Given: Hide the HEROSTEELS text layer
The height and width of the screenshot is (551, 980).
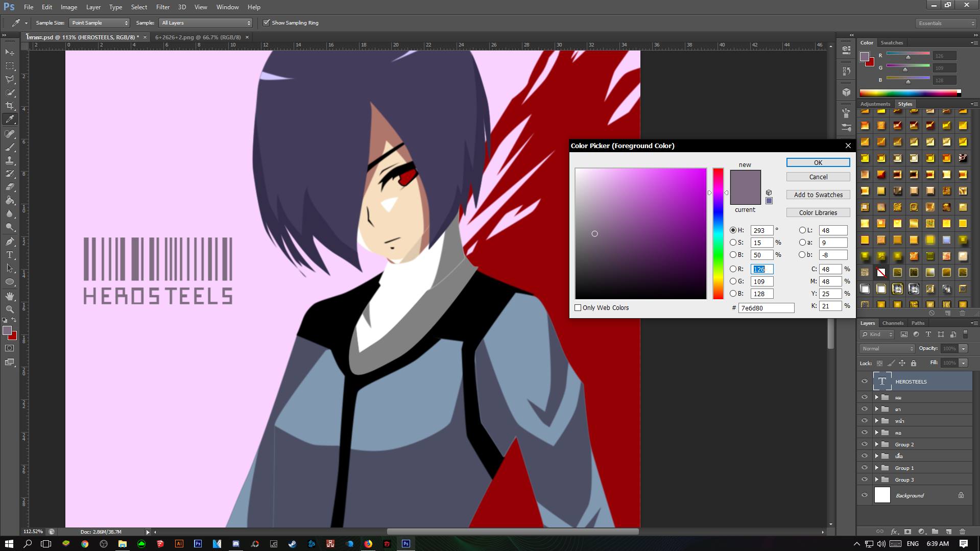Looking at the screenshot, I should 865,381.
